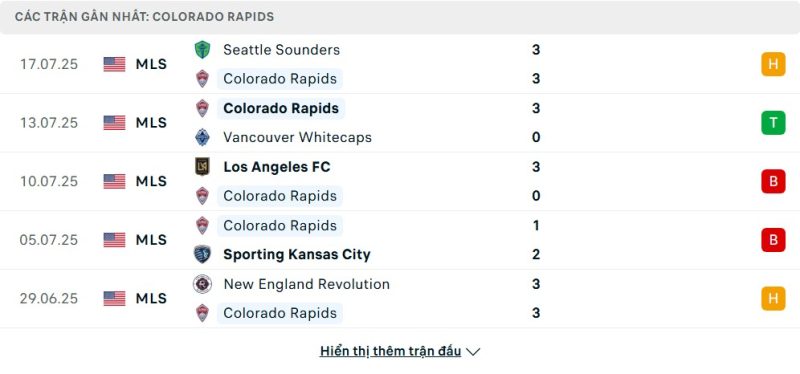The height and width of the screenshot is (374, 800).
Task: Open the Sporting Kansas City team name
Action: coord(297,254)
